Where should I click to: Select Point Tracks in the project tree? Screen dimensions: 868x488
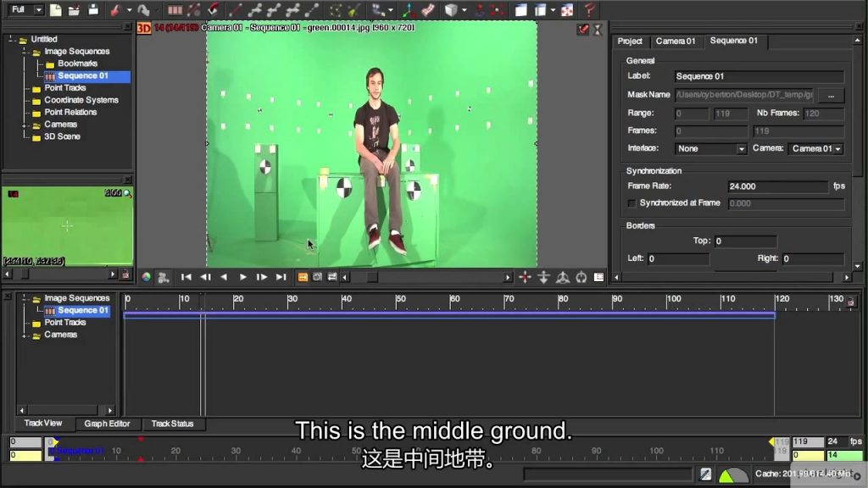[x=65, y=88]
